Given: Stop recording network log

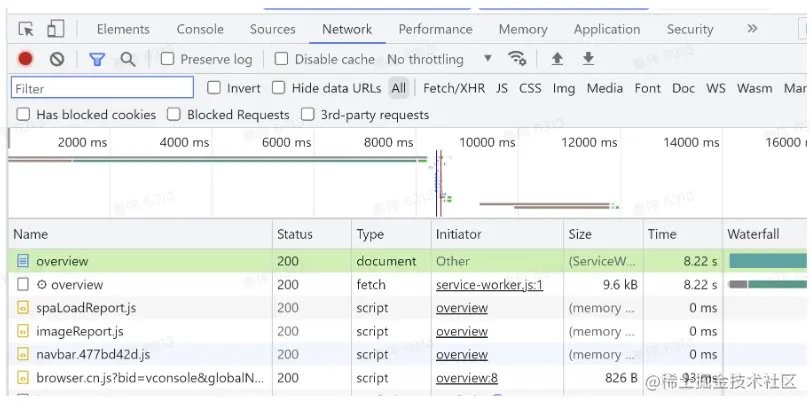Looking at the screenshot, I should click(x=26, y=59).
